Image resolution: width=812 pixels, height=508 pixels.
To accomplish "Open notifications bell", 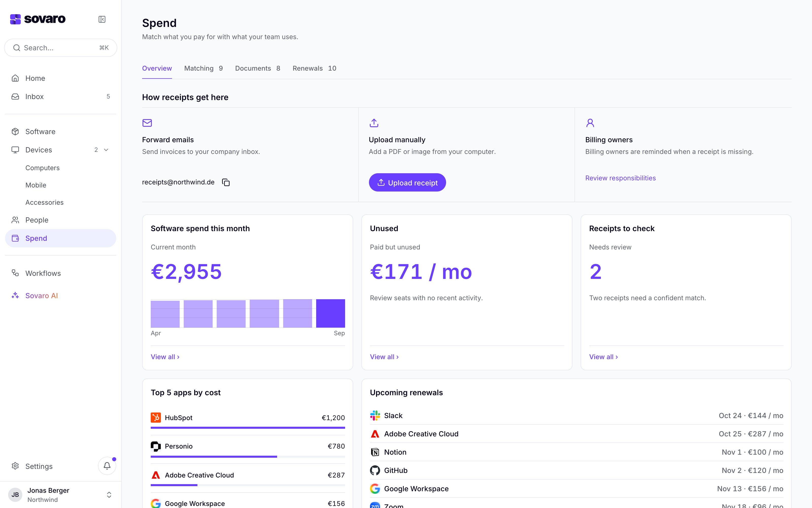I will tap(107, 466).
